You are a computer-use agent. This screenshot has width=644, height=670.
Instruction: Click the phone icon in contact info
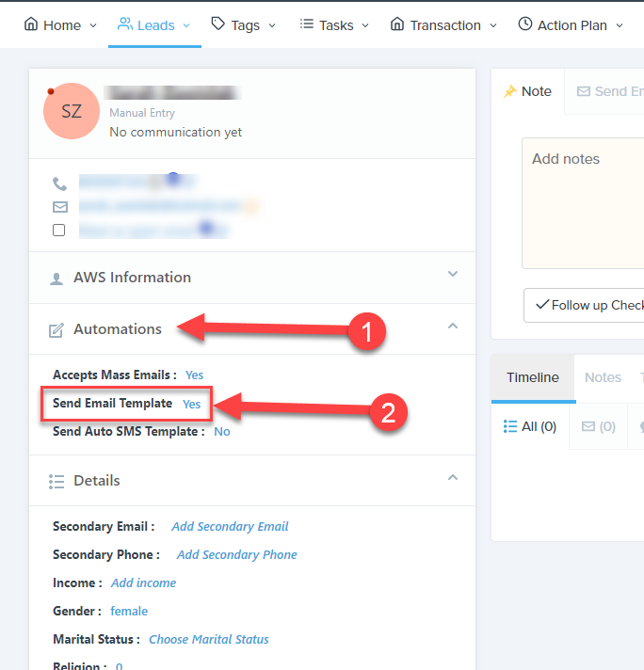pyautogui.click(x=59, y=184)
